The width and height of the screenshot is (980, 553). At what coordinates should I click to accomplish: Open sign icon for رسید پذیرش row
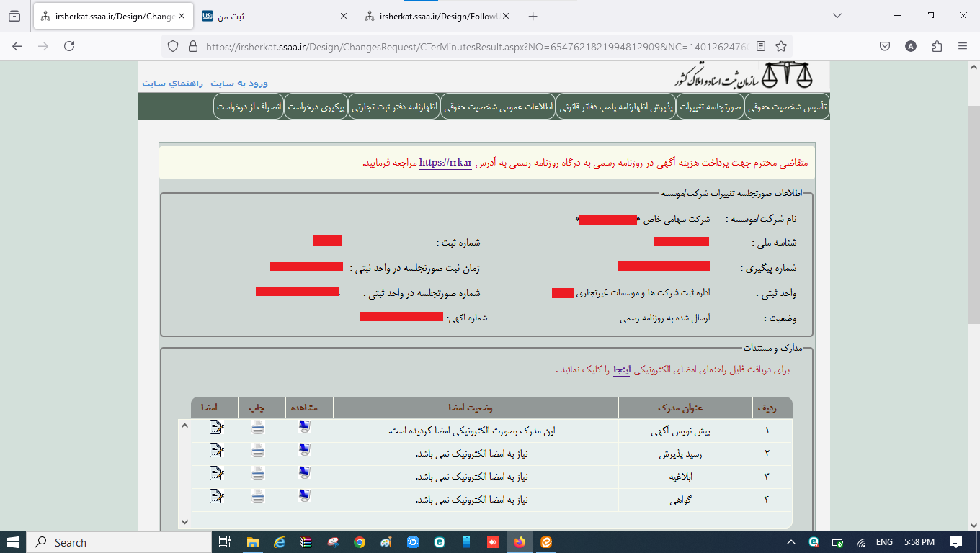(216, 451)
